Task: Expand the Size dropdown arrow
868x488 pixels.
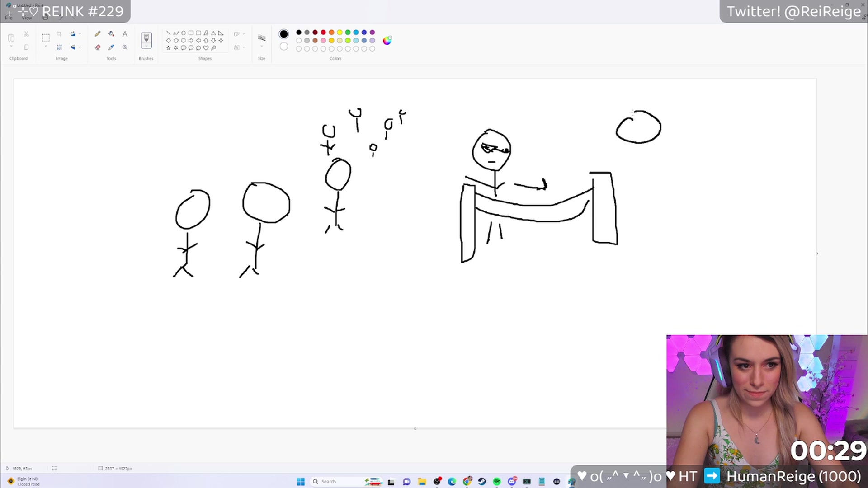Action: point(261,46)
